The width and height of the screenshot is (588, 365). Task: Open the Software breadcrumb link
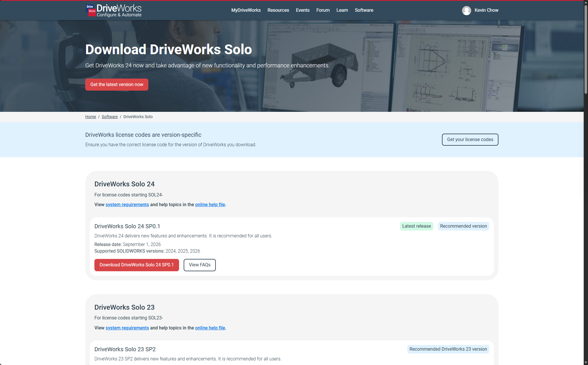pos(110,117)
